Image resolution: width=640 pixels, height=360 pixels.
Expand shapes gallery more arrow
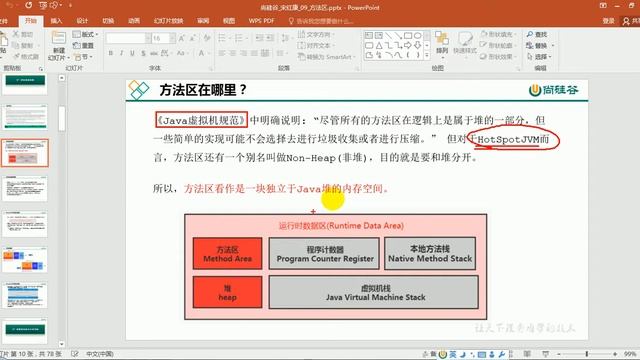click(x=427, y=55)
